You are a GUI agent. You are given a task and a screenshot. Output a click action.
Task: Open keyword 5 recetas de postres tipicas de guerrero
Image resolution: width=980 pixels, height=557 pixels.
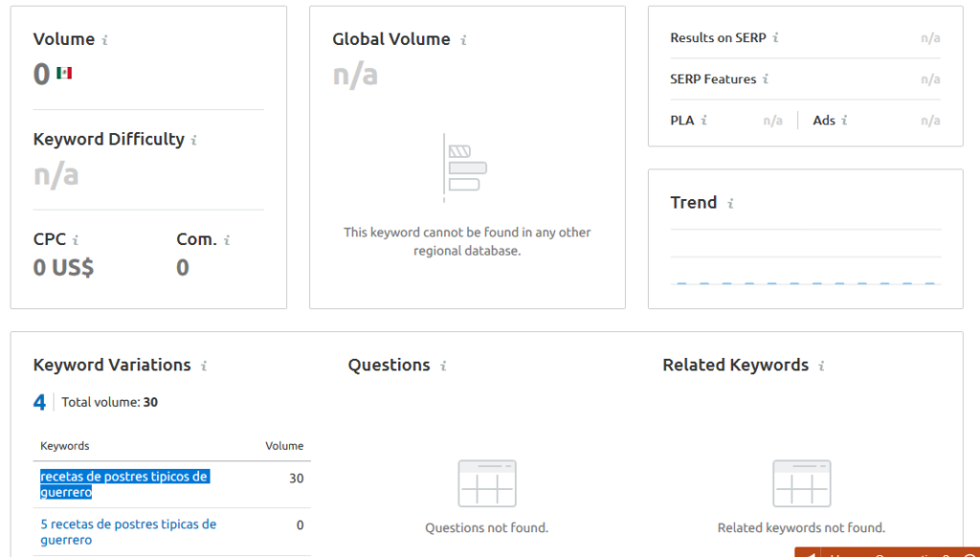(x=127, y=532)
